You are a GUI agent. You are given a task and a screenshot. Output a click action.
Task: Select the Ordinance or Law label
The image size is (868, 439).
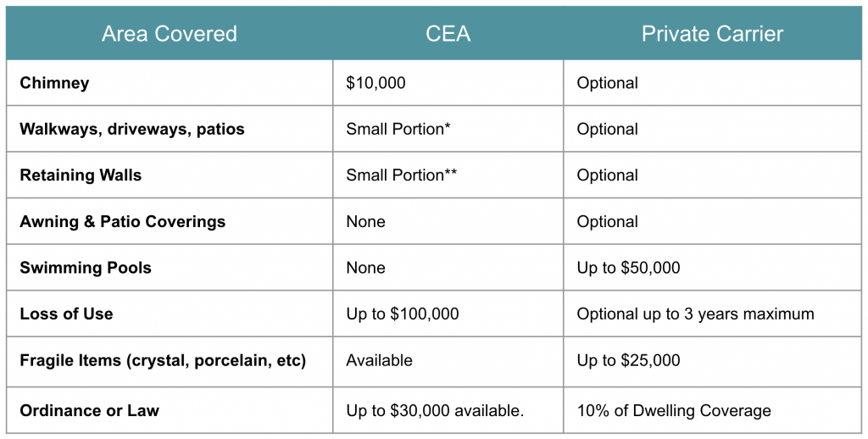coord(90,411)
